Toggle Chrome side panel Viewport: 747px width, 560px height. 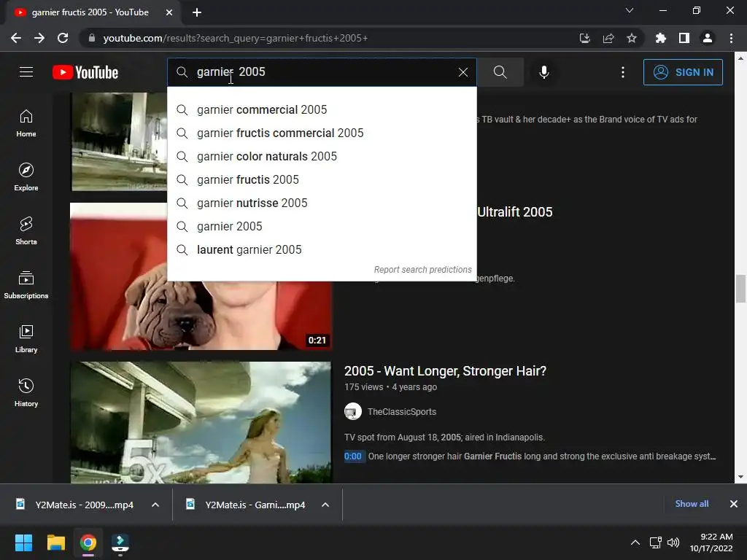[x=684, y=38]
